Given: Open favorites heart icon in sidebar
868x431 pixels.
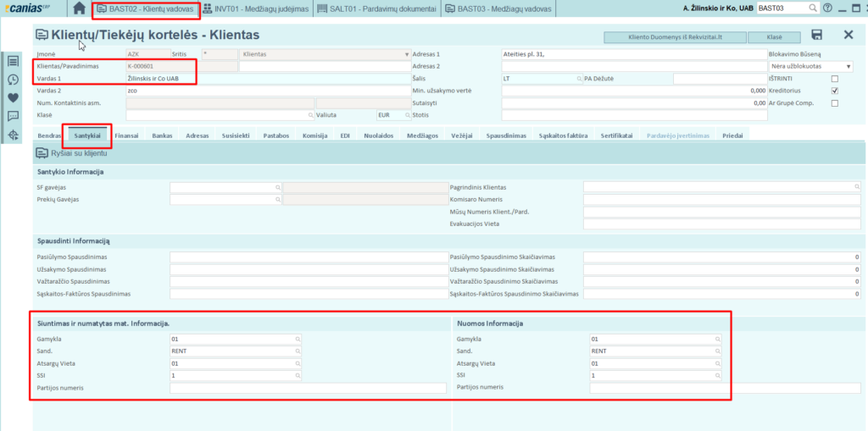Looking at the screenshot, I should tap(13, 97).
